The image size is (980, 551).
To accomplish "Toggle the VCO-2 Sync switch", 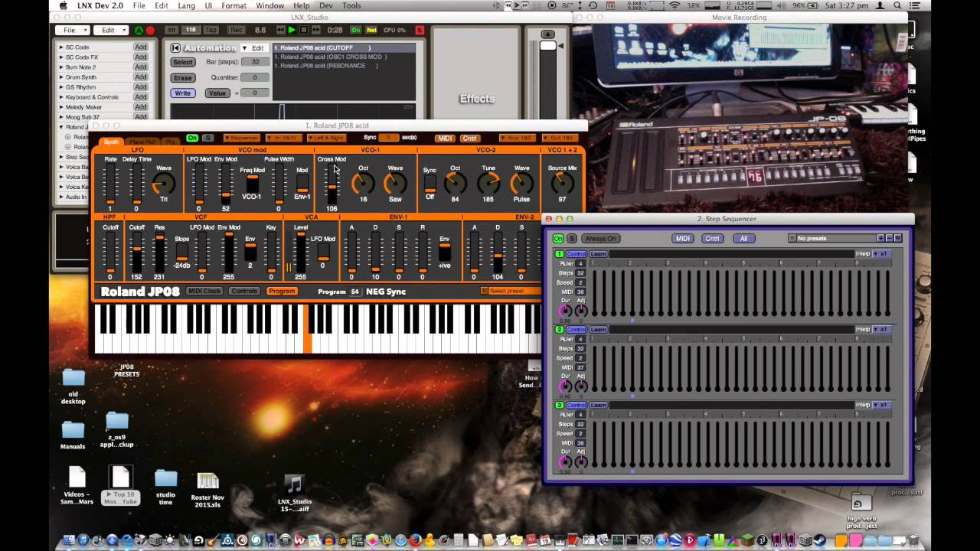I will 430,184.
